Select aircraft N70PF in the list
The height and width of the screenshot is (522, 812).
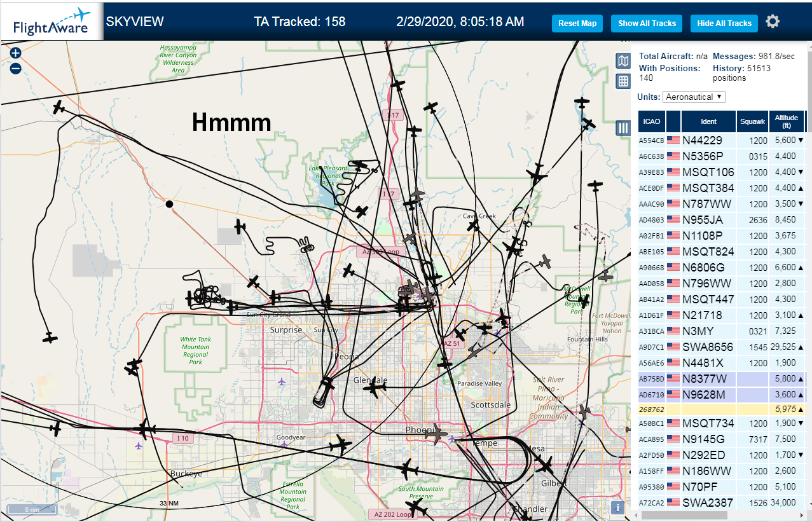[x=722, y=487]
